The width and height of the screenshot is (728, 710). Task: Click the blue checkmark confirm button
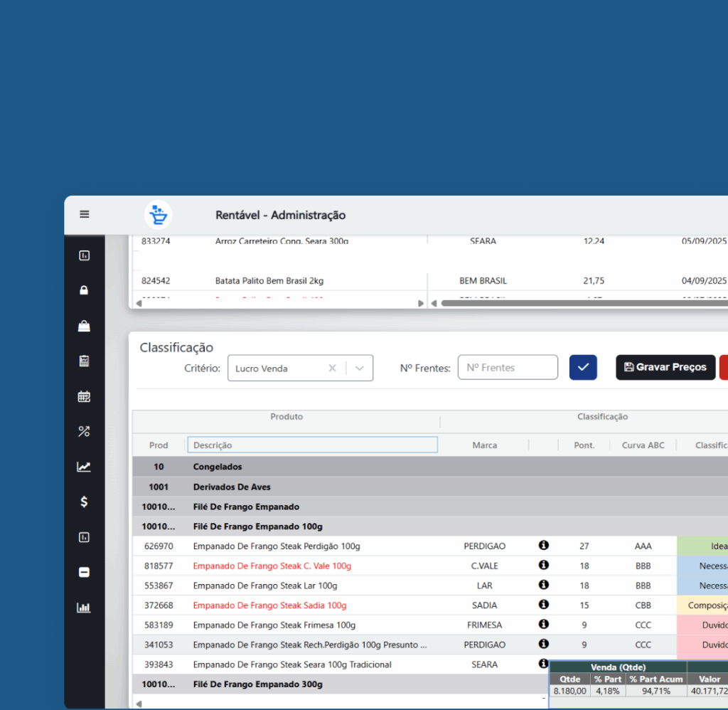coord(583,367)
